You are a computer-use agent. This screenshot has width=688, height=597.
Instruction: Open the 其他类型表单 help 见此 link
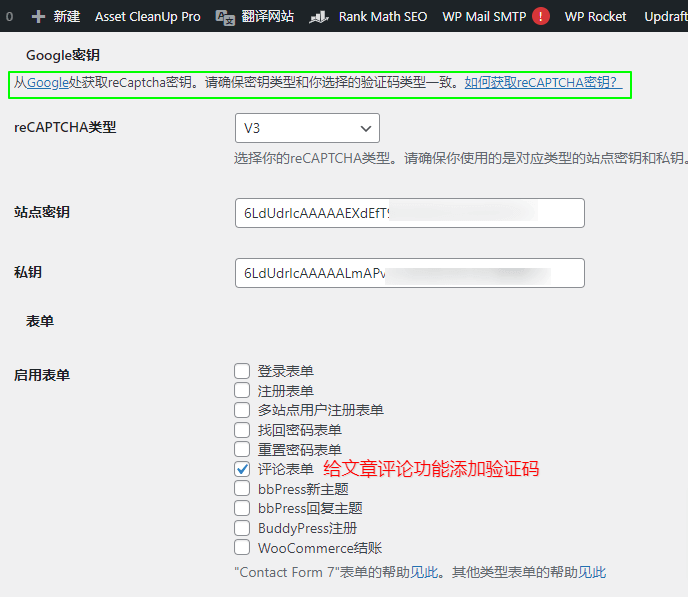coord(592,572)
